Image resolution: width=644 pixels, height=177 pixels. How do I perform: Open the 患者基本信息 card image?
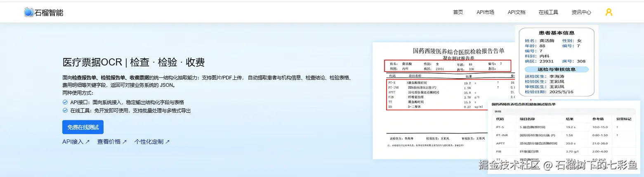557,62
